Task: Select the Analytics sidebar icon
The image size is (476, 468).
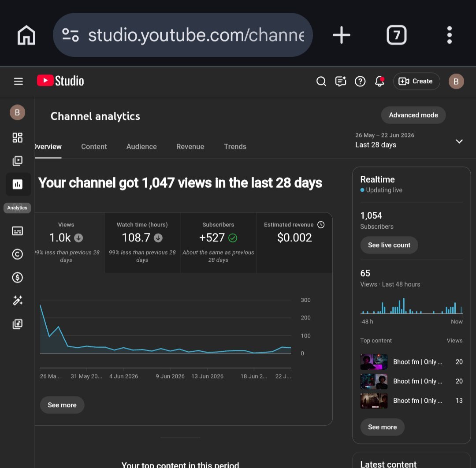Action: (18, 184)
